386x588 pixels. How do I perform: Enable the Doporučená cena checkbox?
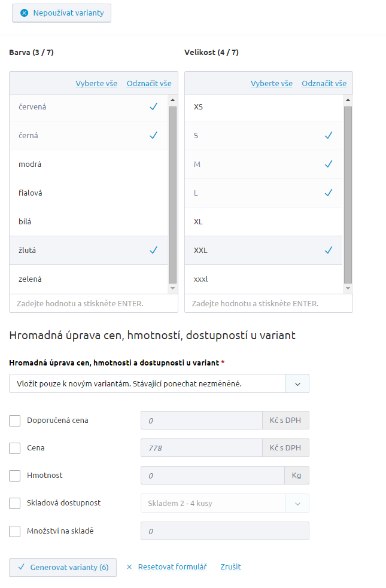pyautogui.click(x=14, y=421)
